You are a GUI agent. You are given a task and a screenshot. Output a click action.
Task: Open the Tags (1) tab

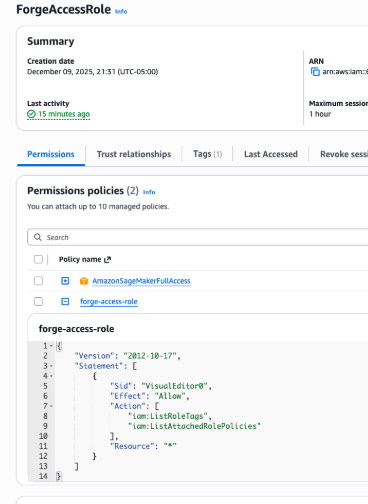point(207,154)
